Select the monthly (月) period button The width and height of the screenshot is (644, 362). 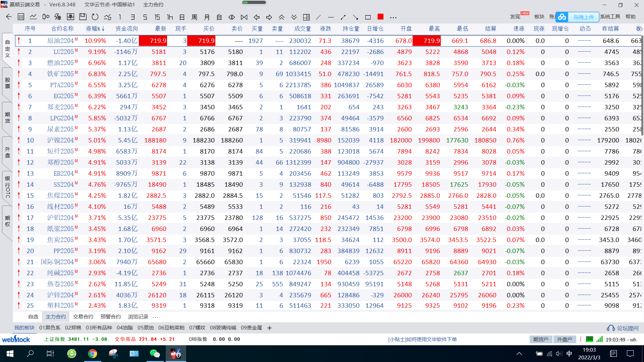tap(207, 17)
